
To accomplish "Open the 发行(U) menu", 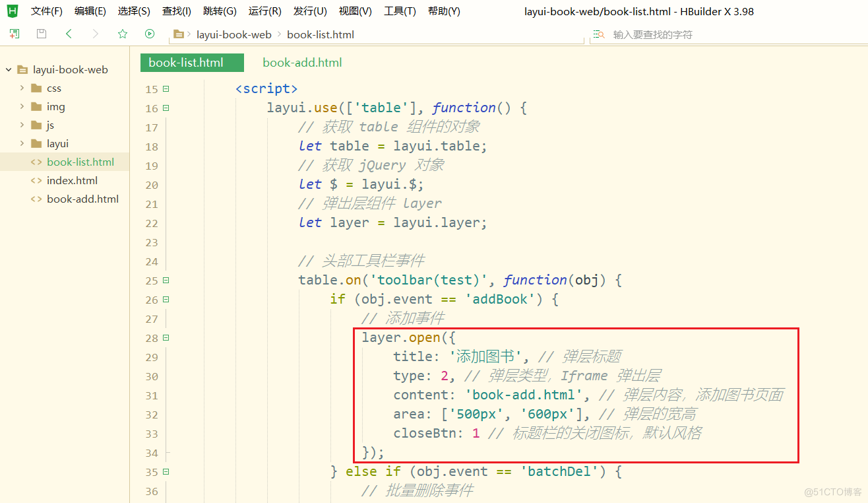I will 310,11.
